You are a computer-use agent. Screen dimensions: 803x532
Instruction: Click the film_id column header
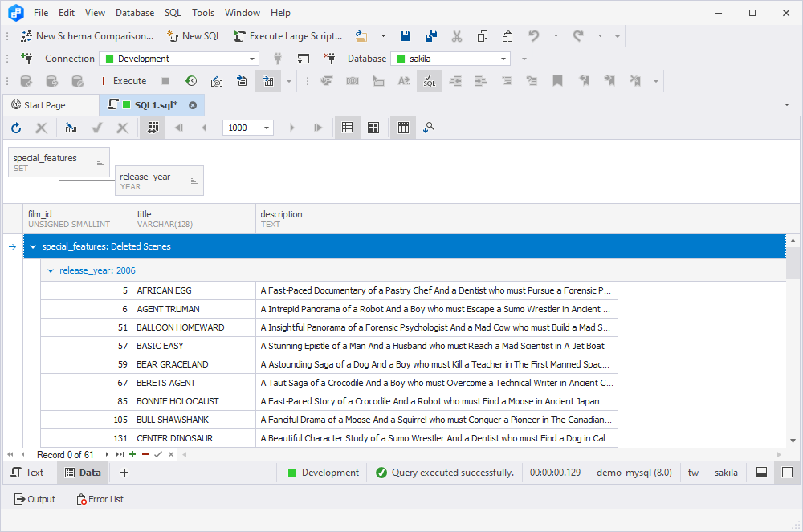pos(77,218)
